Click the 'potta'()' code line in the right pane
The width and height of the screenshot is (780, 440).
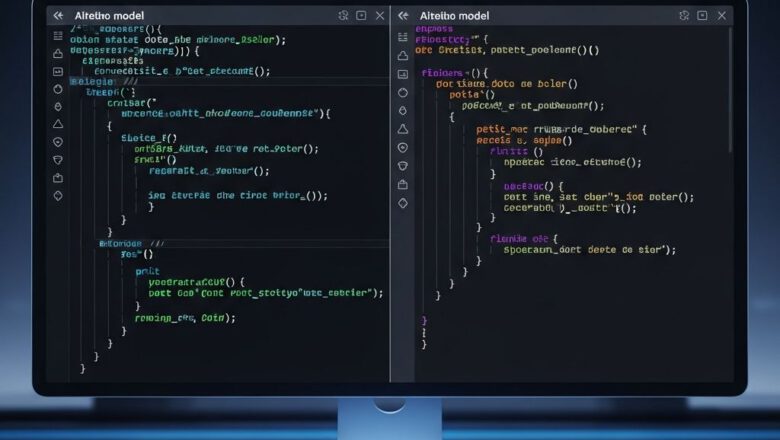(472, 94)
